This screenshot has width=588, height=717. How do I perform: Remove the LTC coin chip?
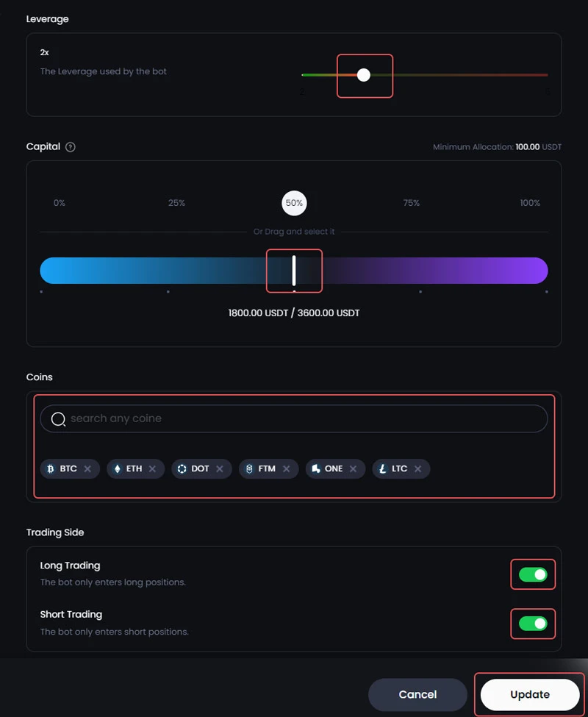418,468
